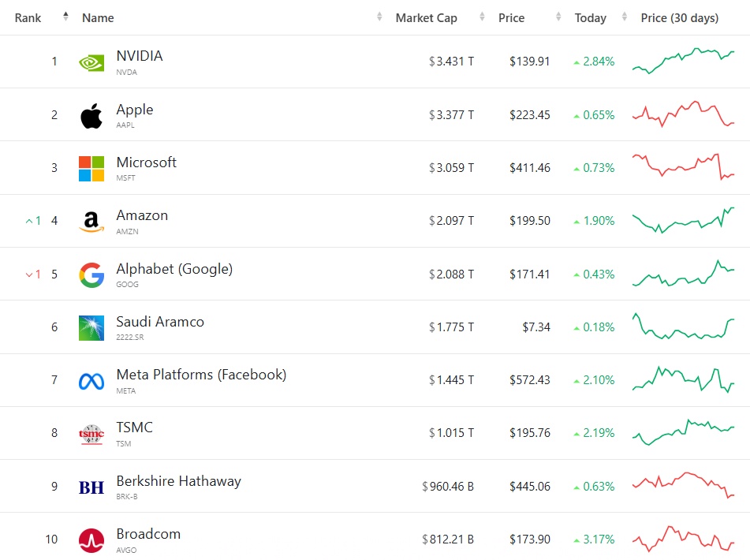Screen dimensions: 750x560
Task: Sort by Today percentage change header
Action: point(591,17)
